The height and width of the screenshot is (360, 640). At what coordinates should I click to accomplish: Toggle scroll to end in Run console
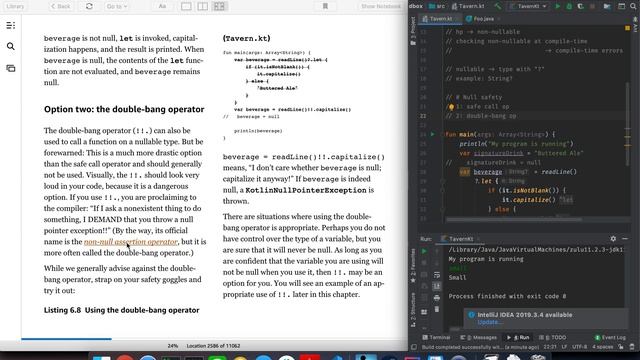pos(437,286)
